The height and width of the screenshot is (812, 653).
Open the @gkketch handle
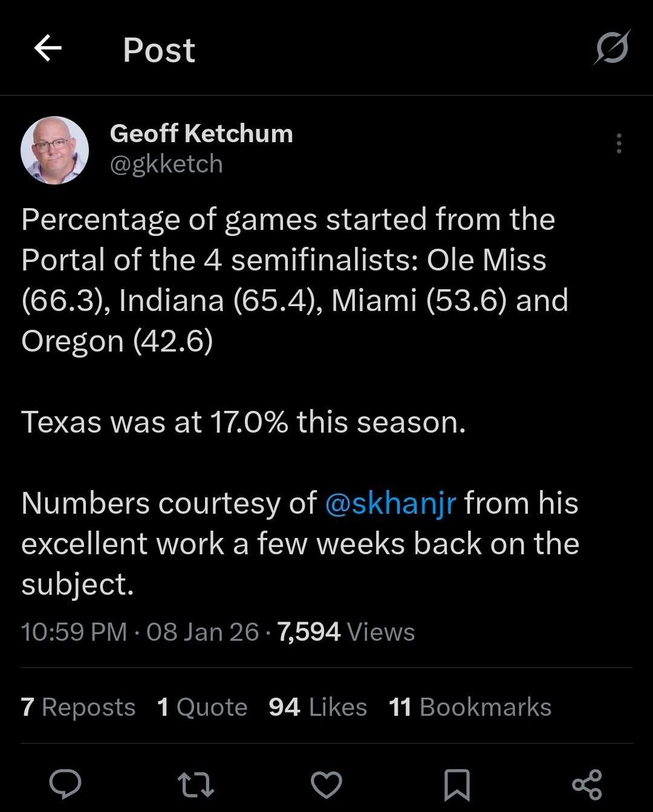pyautogui.click(x=166, y=164)
